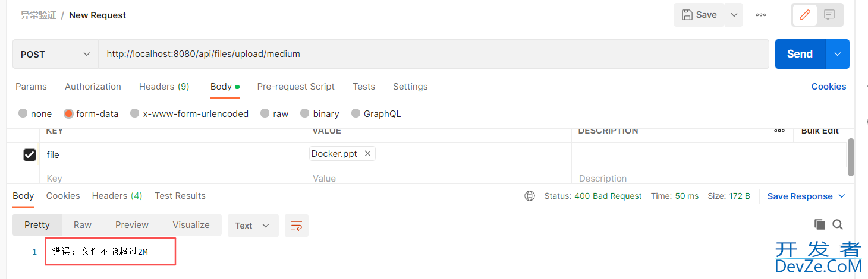Open the Test Results tab
Image resolution: width=868 pixels, height=279 pixels.
[180, 196]
